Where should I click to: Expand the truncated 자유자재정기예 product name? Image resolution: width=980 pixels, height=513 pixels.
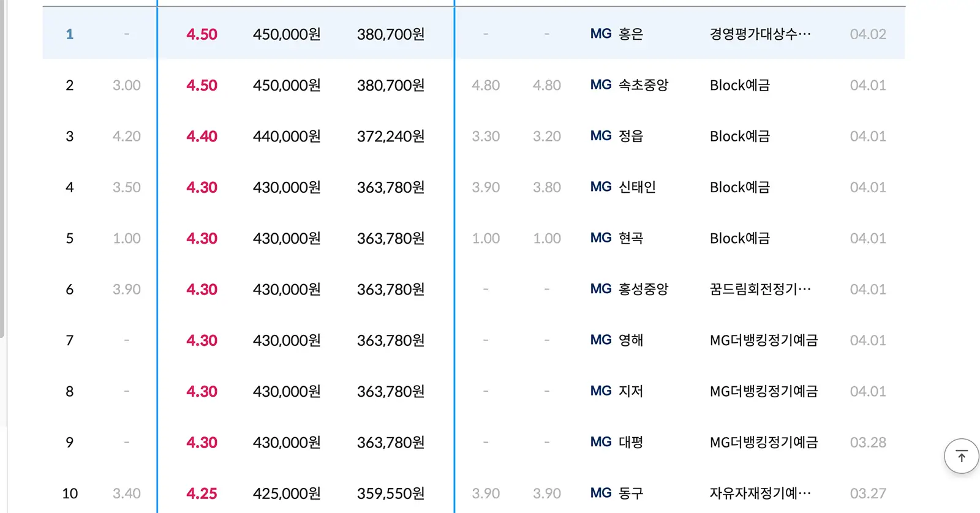(x=759, y=493)
